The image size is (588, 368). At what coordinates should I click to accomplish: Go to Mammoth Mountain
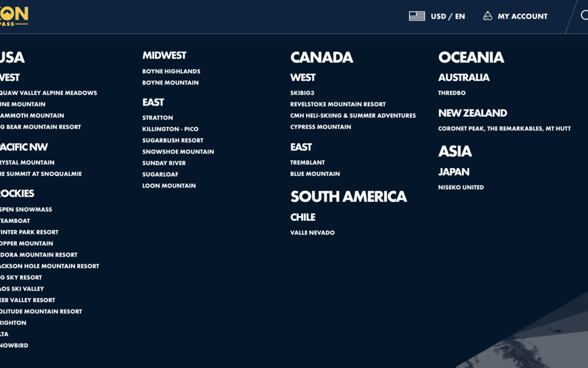point(32,115)
